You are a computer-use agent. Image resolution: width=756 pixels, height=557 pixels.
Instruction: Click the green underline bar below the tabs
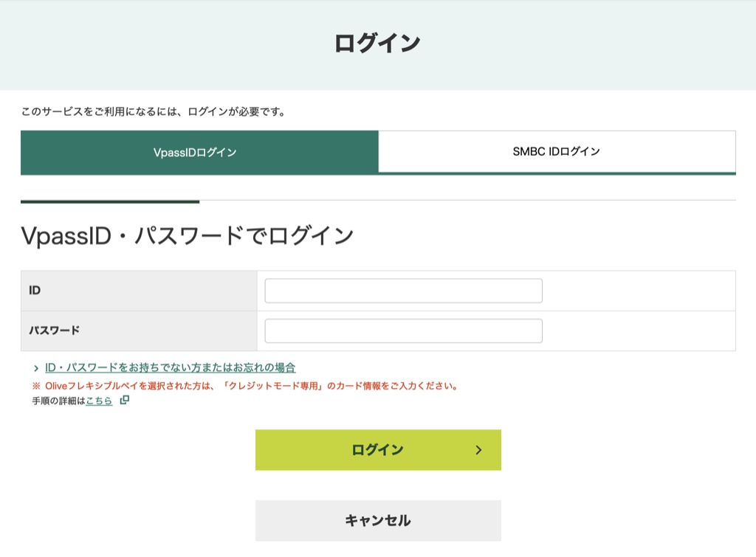click(111, 200)
